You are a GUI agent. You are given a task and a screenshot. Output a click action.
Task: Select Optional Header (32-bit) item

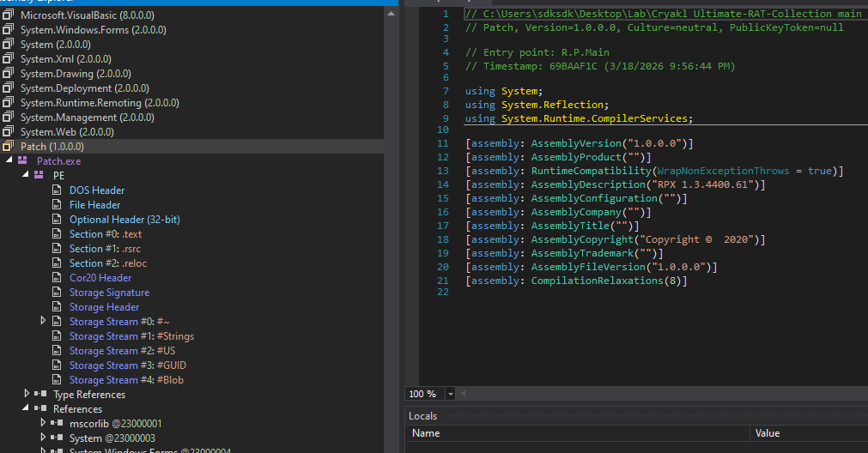click(x=124, y=220)
